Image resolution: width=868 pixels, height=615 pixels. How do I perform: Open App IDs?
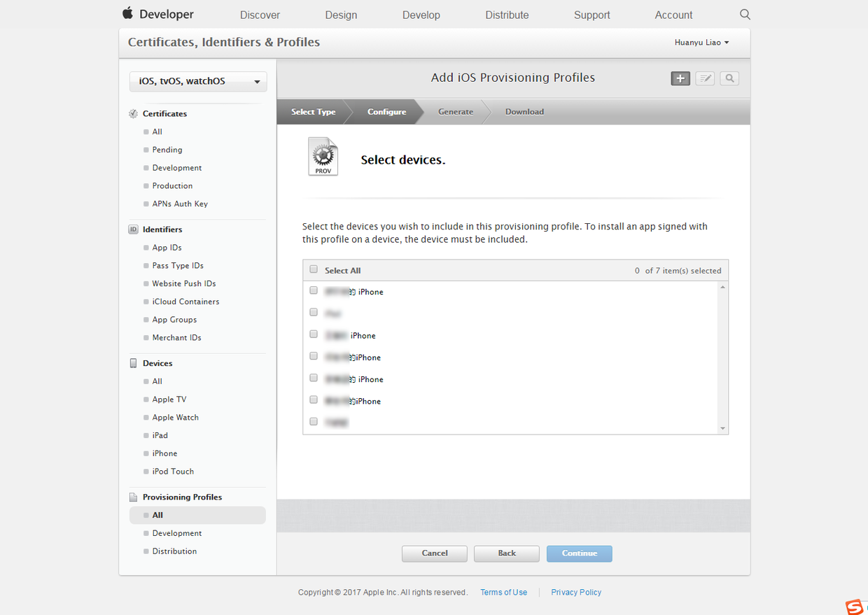pos(167,248)
